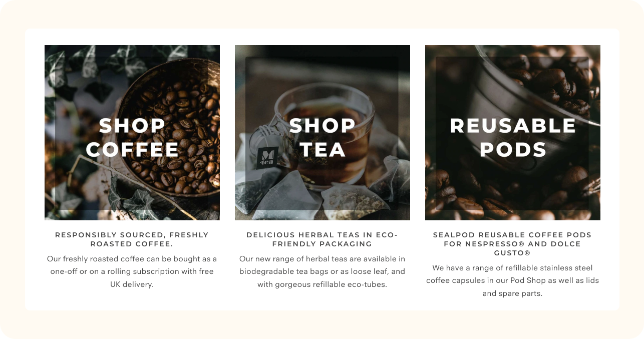The height and width of the screenshot is (339, 644).
Task: Click the word COFFEE in first tile
Action: click(x=132, y=150)
